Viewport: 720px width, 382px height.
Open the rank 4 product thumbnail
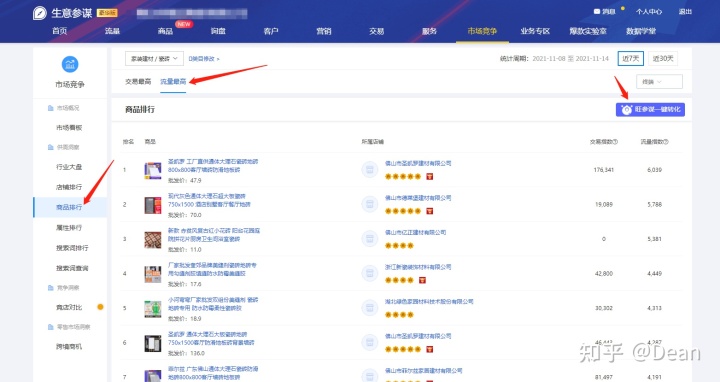153,274
